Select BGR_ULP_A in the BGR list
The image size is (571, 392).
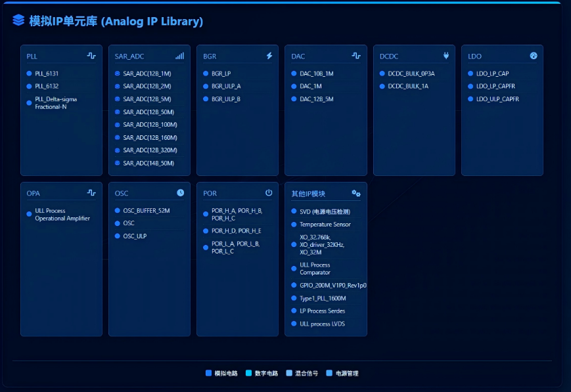coord(225,86)
